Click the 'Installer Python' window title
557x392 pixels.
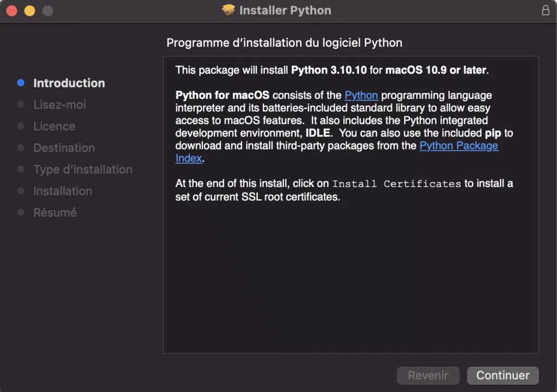click(285, 10)
